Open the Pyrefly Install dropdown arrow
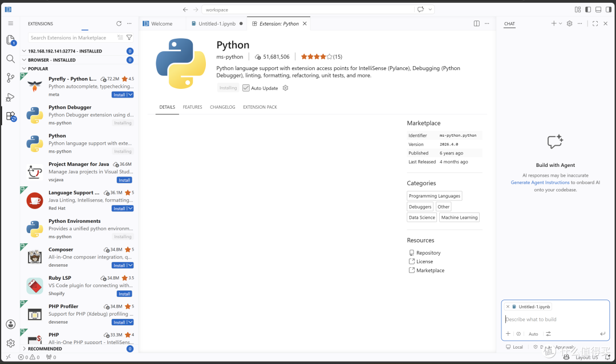 click(131, 95)
